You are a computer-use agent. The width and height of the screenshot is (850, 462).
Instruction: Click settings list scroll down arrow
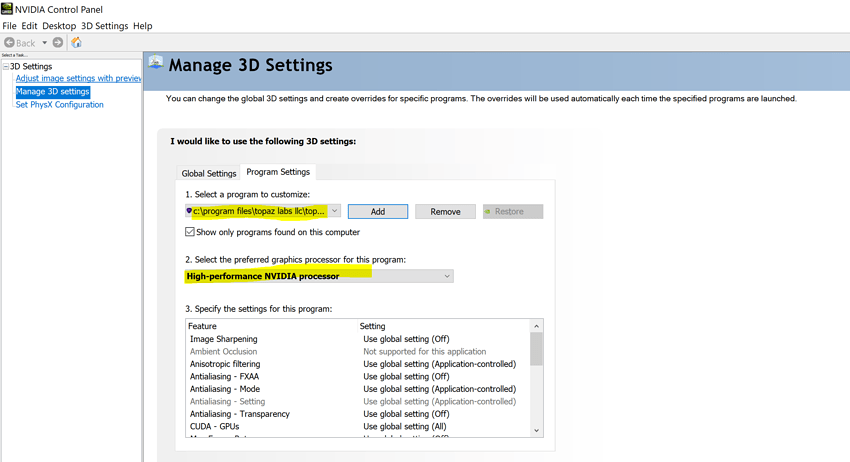536,431
